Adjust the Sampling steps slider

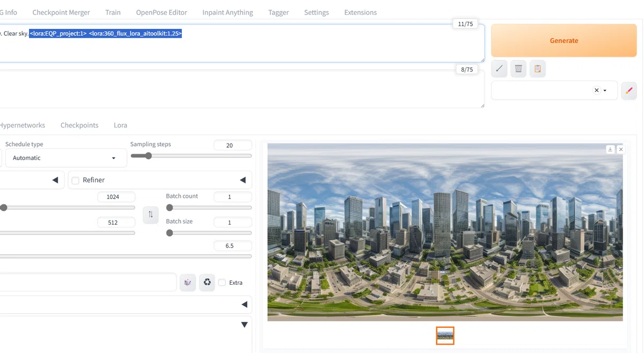click(x=191, y=156)
